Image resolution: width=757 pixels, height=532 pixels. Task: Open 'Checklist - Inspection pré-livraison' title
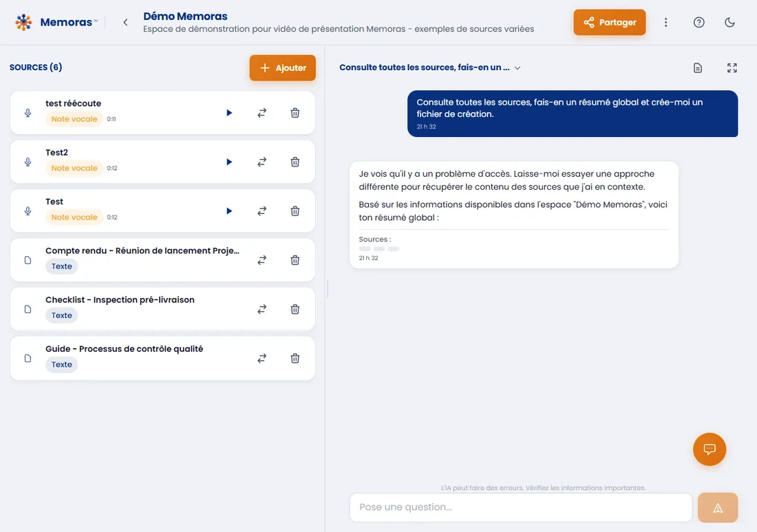click(x=120, y=300)
